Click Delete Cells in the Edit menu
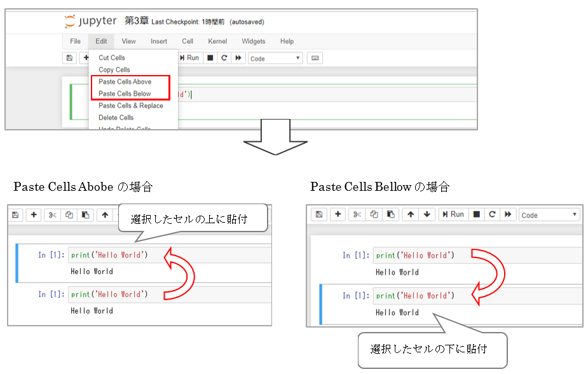 tap(116, 118)
